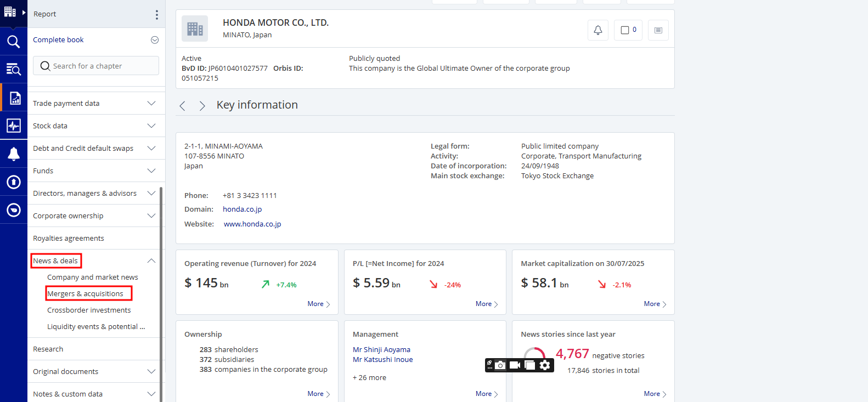868x402 pixels.
Task: Collapse the News & deals section
Action: click(x=151, y=261)
